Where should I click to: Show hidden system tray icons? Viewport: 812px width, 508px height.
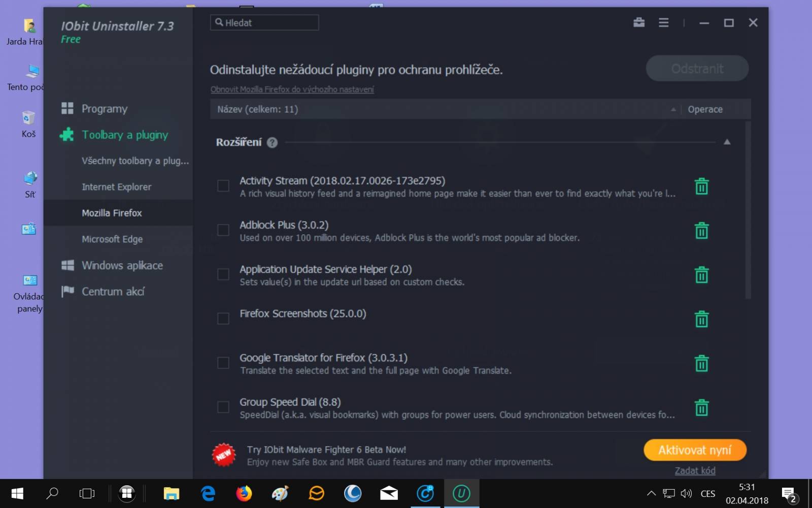click(651, 493)
